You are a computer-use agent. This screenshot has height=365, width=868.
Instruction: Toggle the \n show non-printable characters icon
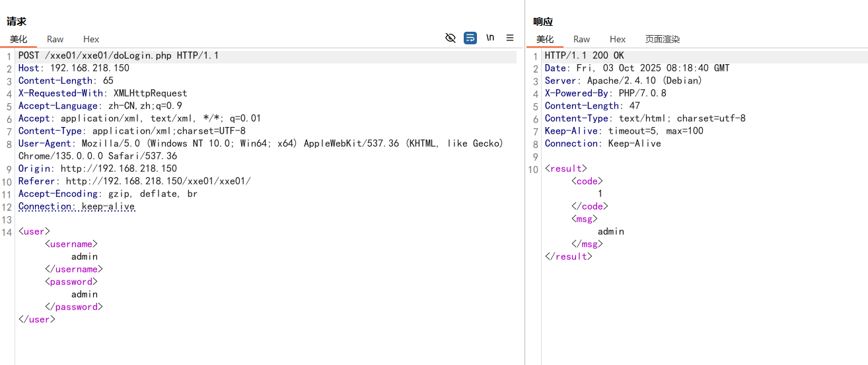click(x=490, y=38)
